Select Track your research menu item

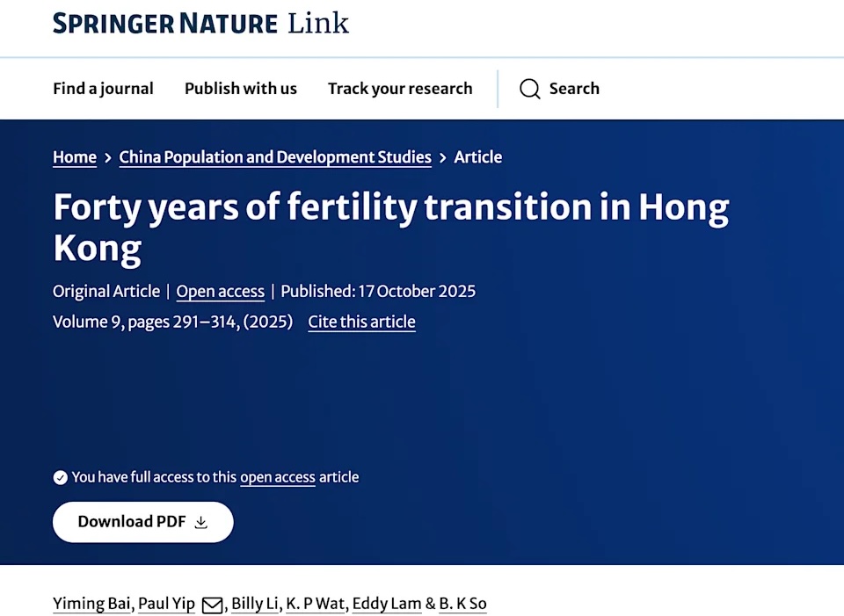pos(400,89)
